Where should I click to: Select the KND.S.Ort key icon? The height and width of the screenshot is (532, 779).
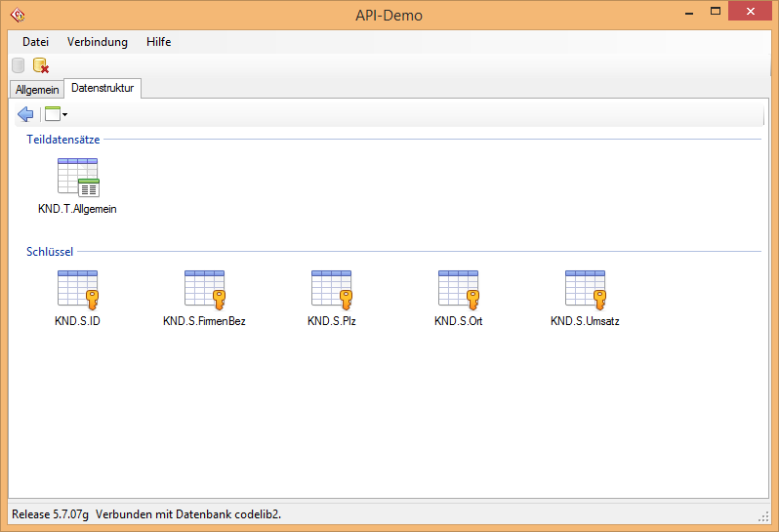[459, 290]
